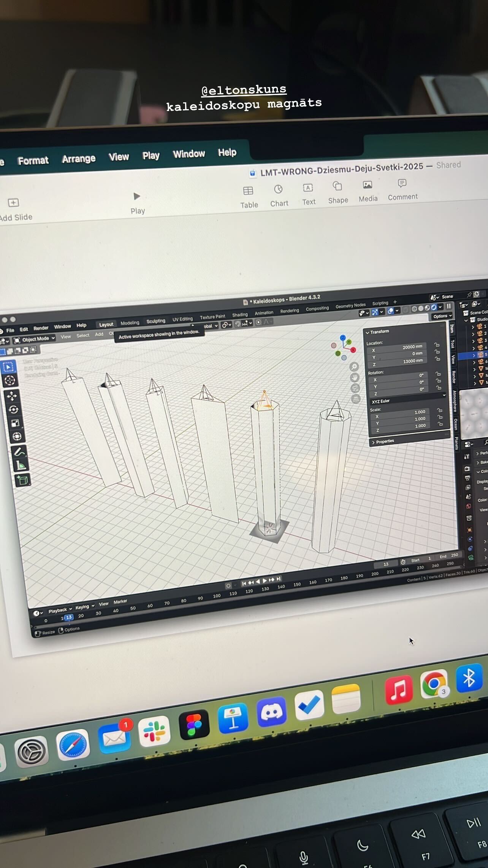Toggle lock on Rotation Z
488x868 pixels.
click(x=439, y=388)
